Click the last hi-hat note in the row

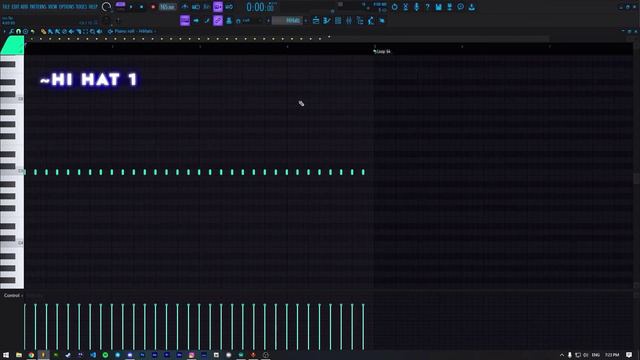(x=363, y=172)
